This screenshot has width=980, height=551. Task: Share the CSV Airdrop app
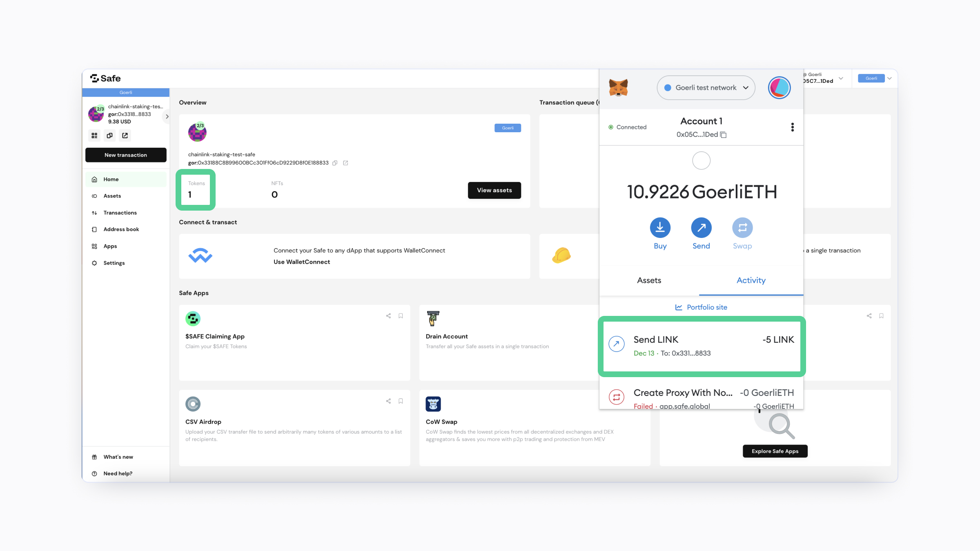point(388,401)
